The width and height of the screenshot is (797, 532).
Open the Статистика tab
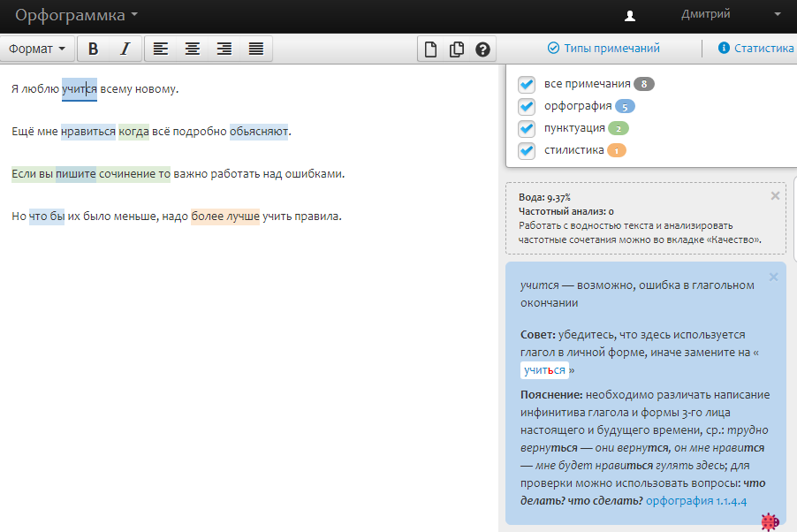(755, 49)
